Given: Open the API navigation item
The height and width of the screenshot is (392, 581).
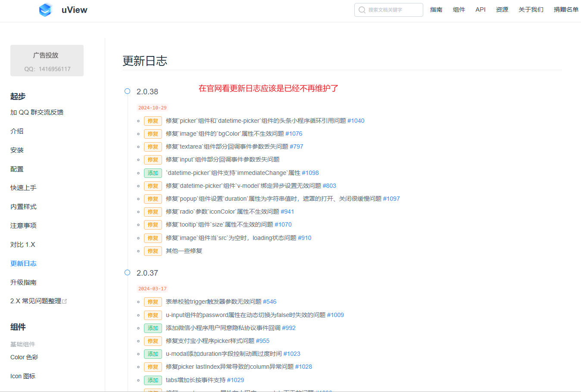Looking at the screenshot, I should tap(480, 9).
